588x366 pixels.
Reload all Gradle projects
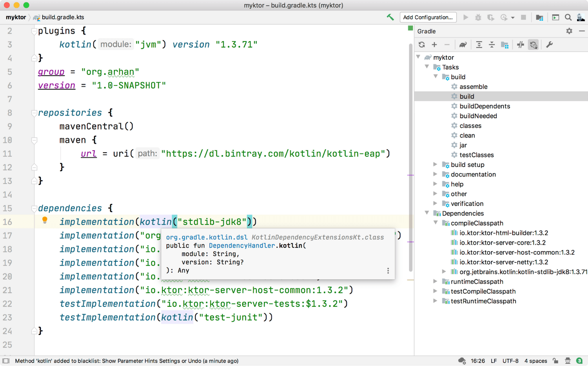pyautogui.click(x=422, y=45)
